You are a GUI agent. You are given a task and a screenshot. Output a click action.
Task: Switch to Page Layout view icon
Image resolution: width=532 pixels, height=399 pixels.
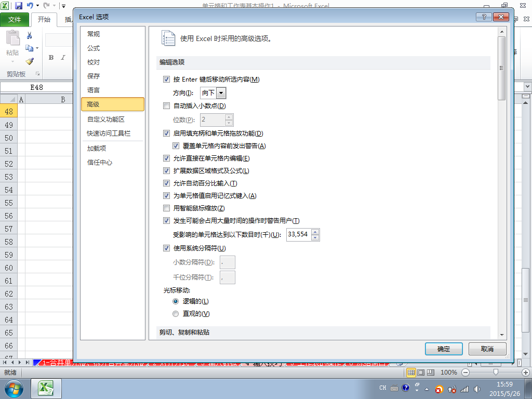point(421,373)
